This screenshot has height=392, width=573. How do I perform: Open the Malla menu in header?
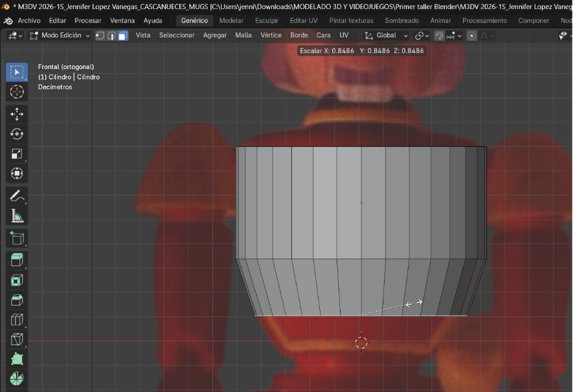coord(243,36)
